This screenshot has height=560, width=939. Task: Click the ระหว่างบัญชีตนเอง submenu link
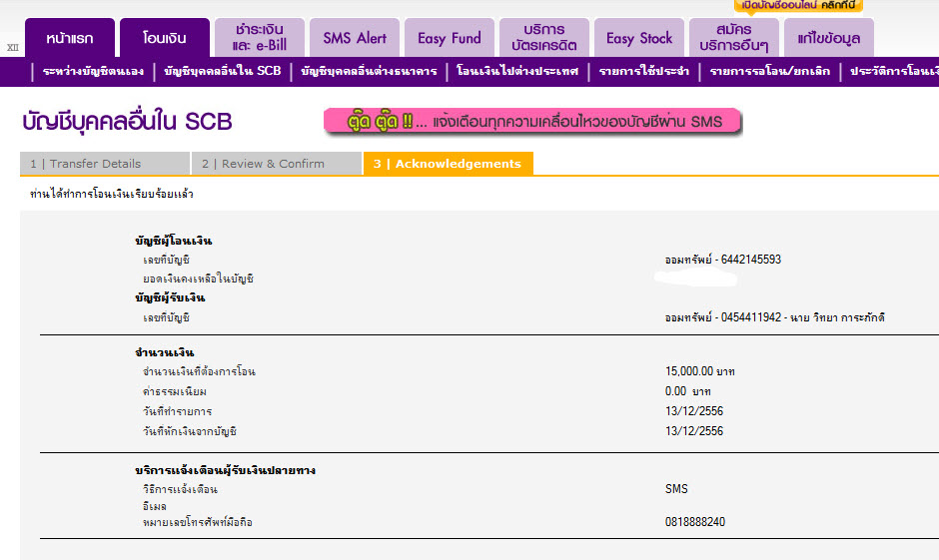click(x=93, y=71)
